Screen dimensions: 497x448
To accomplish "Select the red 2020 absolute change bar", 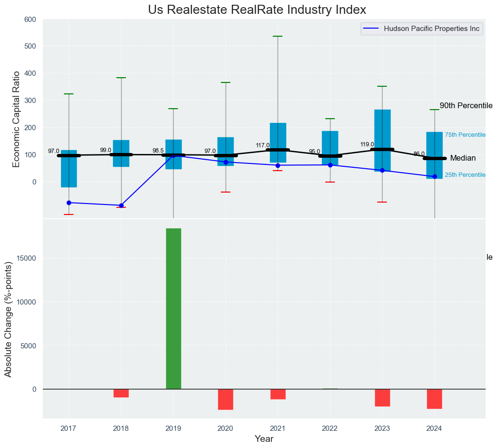I will pyautogui.click(x=226, y=399).
